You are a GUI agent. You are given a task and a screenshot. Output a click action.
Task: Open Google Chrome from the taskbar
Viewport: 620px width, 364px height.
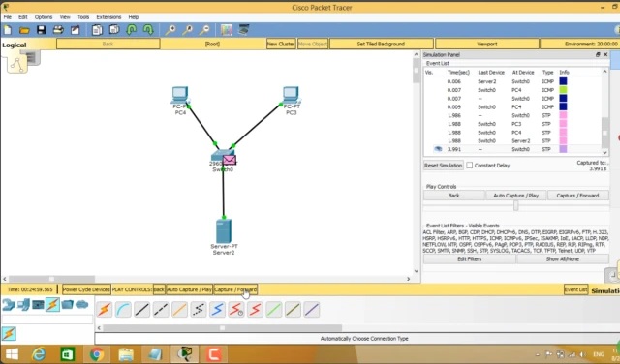tap(97, 354)
